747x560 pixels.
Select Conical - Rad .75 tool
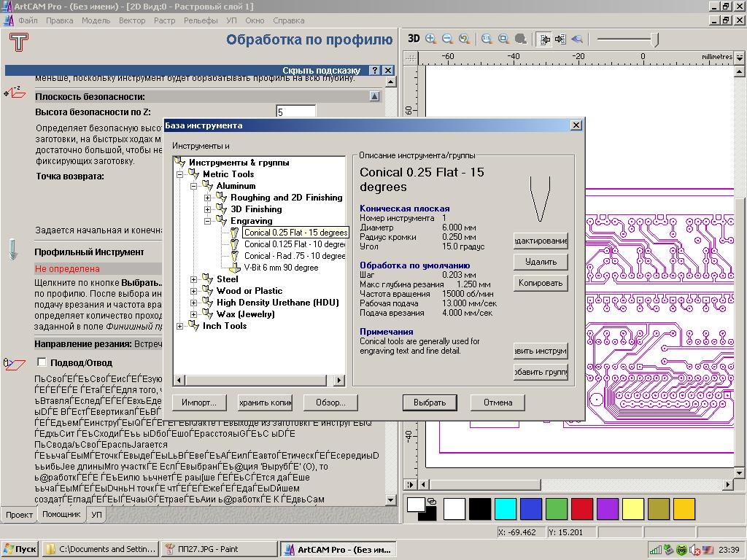(x=295, y=256)
